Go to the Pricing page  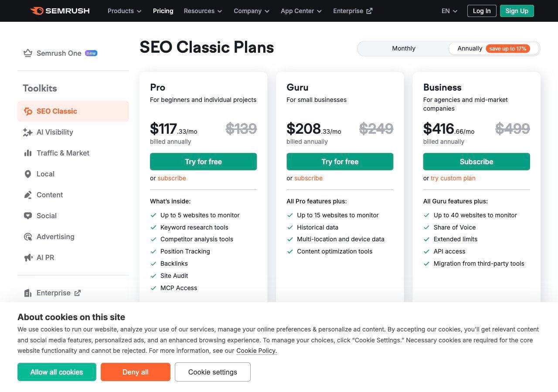pyautogui.click(x=163, y=11)
